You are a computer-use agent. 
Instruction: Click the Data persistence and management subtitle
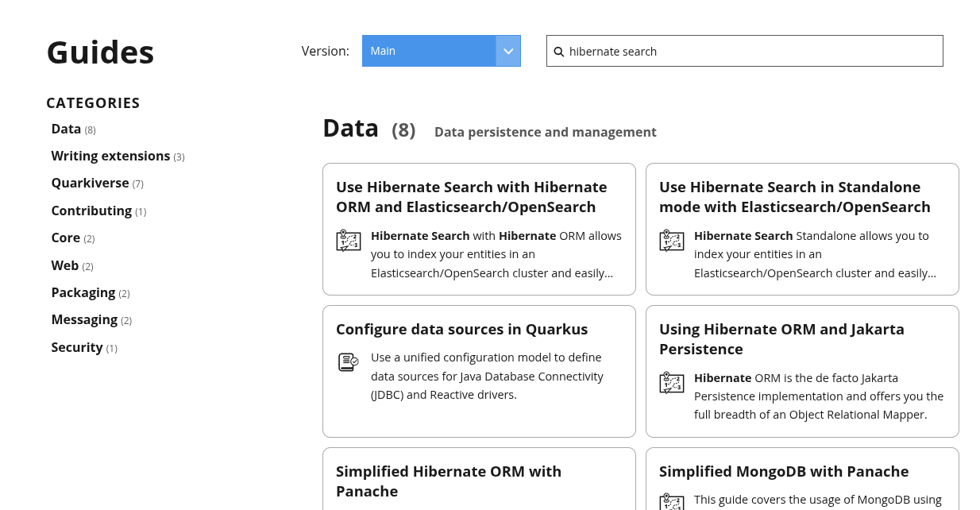point(546,132)
